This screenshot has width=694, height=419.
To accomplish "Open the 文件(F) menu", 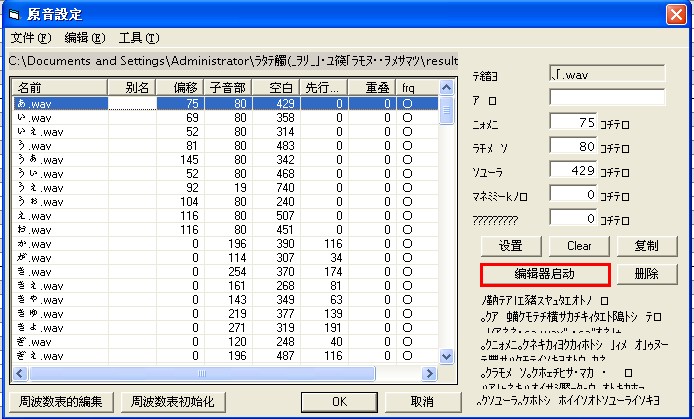I will (31, 38).
